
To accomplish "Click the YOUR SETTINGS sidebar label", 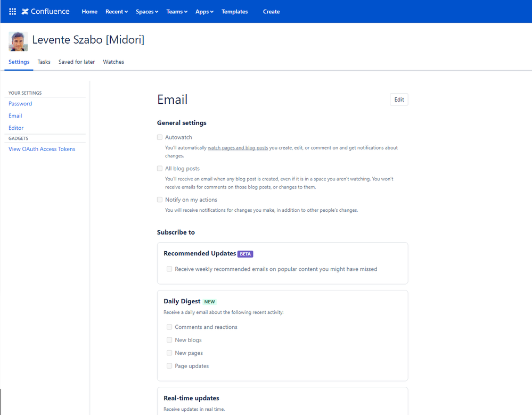I will pos(25,93).
